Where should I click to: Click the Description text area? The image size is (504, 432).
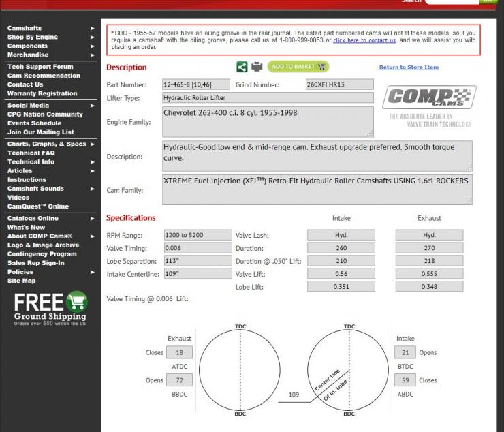(x=317, y=156)
